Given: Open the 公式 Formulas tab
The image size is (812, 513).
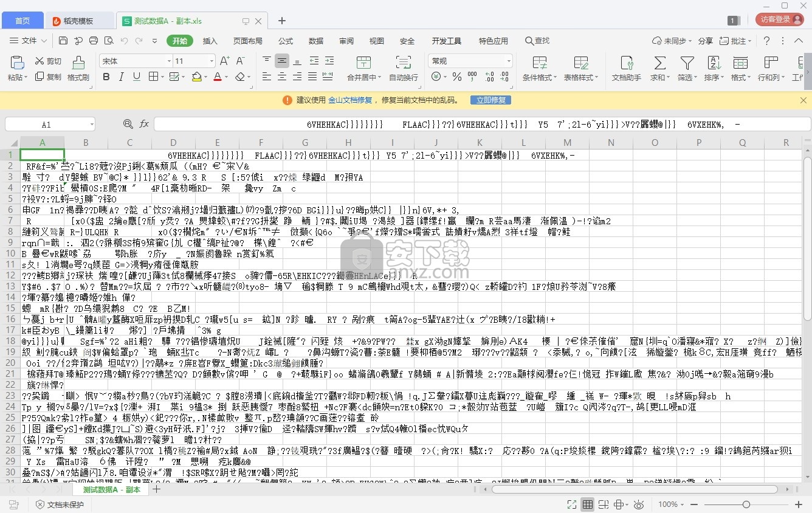Looking at the screenshot, I should (286, 41).
